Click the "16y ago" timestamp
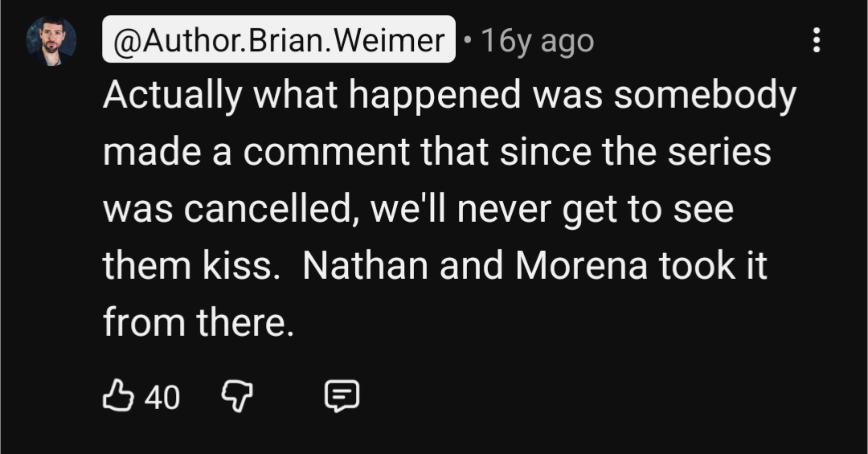Viewport: 868px width, 454px height. point(538,40)
